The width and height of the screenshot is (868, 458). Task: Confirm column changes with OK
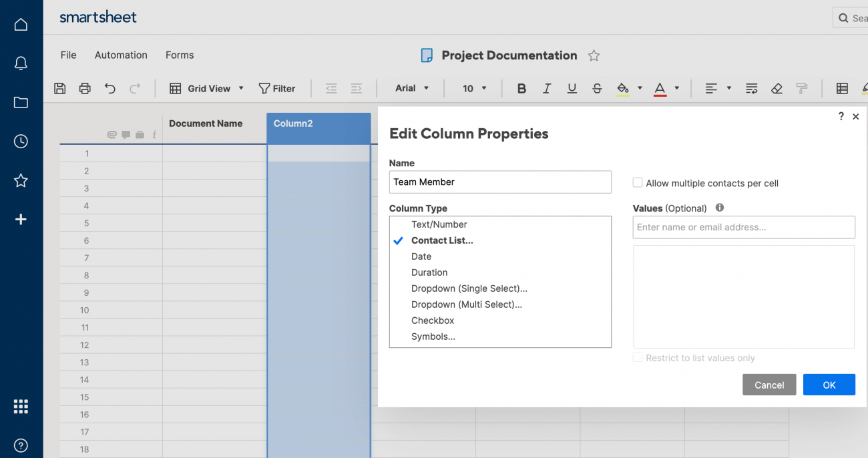coord(829,385)
